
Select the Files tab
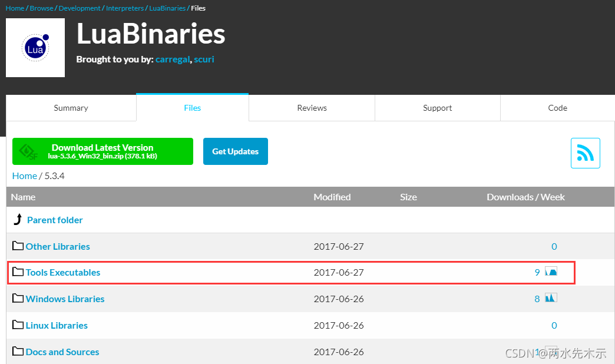192,108
